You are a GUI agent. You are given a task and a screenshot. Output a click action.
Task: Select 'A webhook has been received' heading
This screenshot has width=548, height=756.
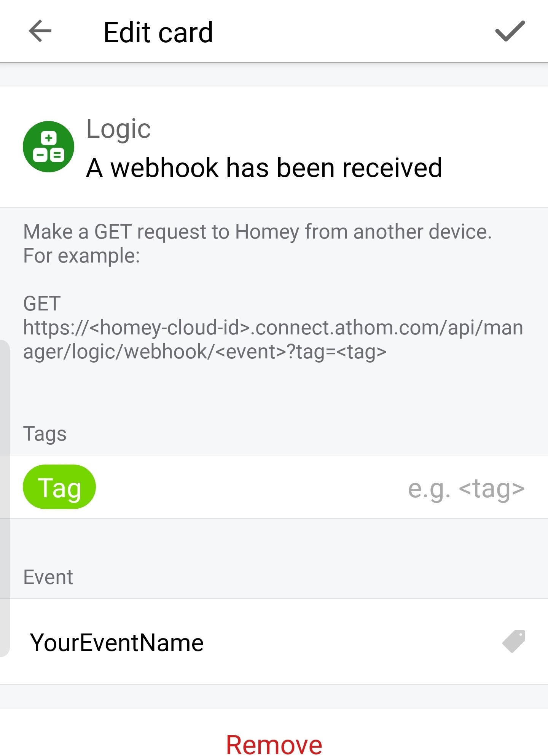[264, 167]
